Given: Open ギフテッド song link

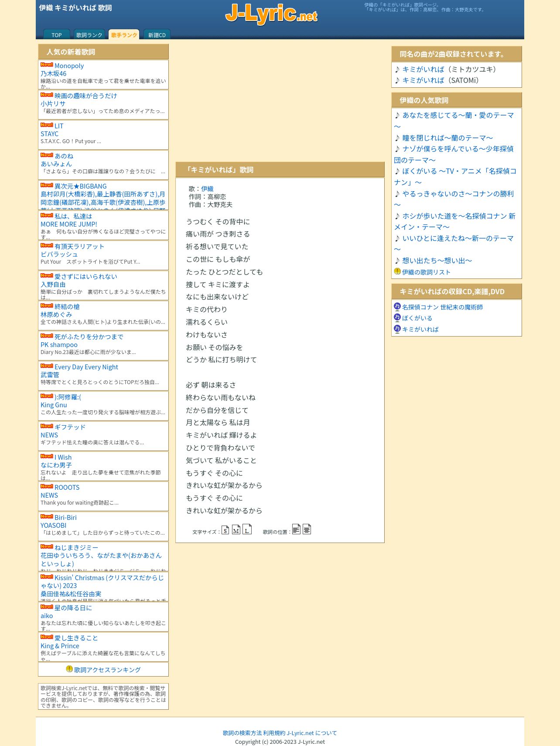Looking at the screenshot, I should click(70, 427).
